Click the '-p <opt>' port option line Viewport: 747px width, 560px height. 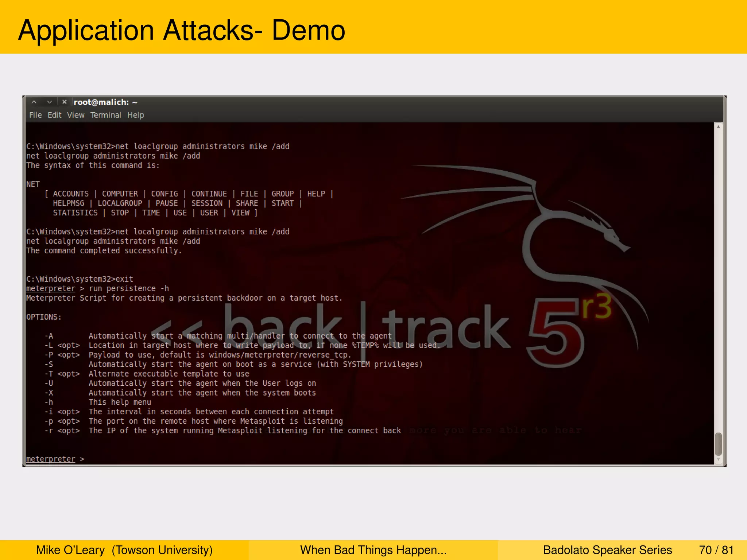point(194,421)
